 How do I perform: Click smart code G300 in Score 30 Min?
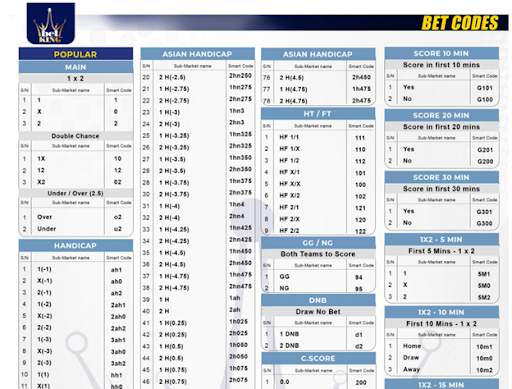(484, 223)
